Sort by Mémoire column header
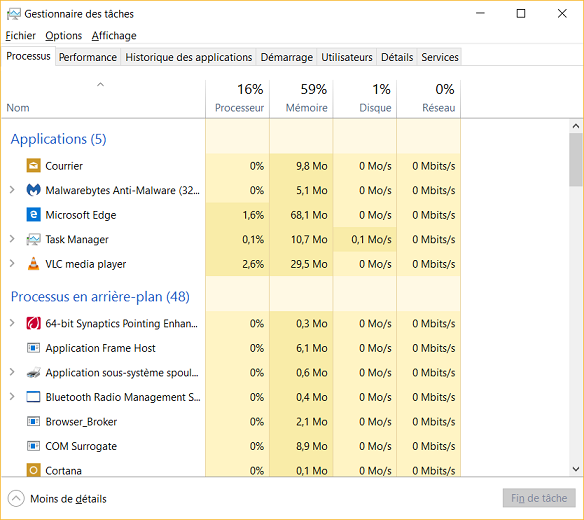Screen dimensions: 584x520 click(x=301, y=99)
